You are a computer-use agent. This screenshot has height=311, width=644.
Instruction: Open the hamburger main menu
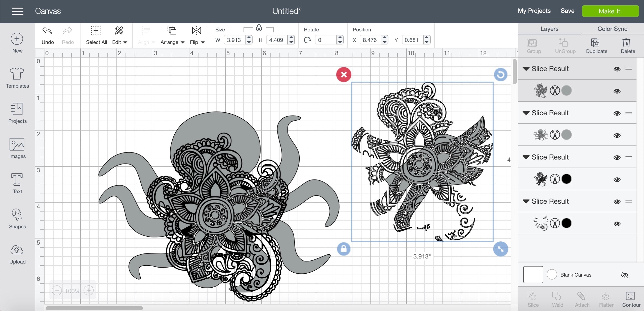[17, 11]
